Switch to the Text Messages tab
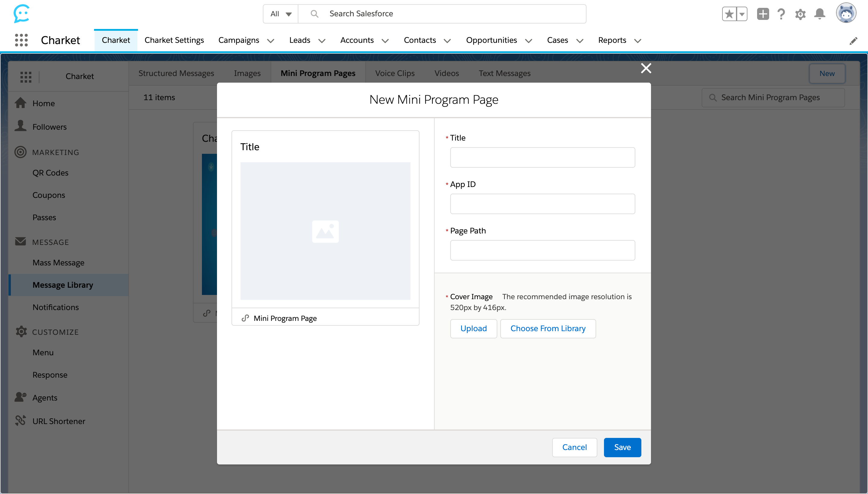 click(x=505, y=73)
